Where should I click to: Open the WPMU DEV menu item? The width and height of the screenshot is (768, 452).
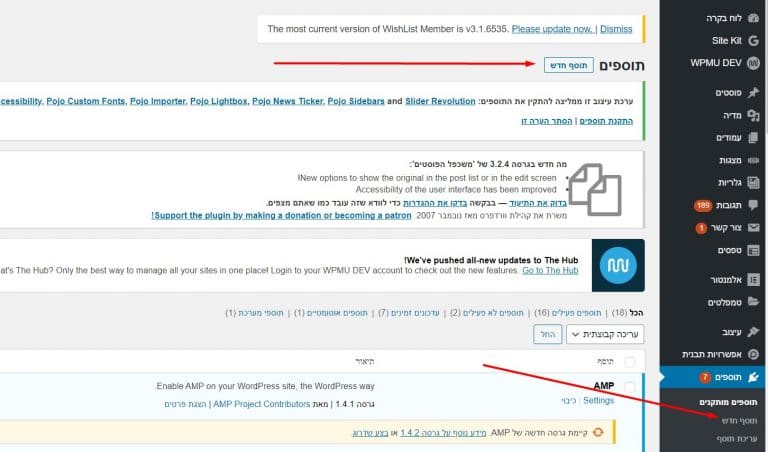click(716, 63)
